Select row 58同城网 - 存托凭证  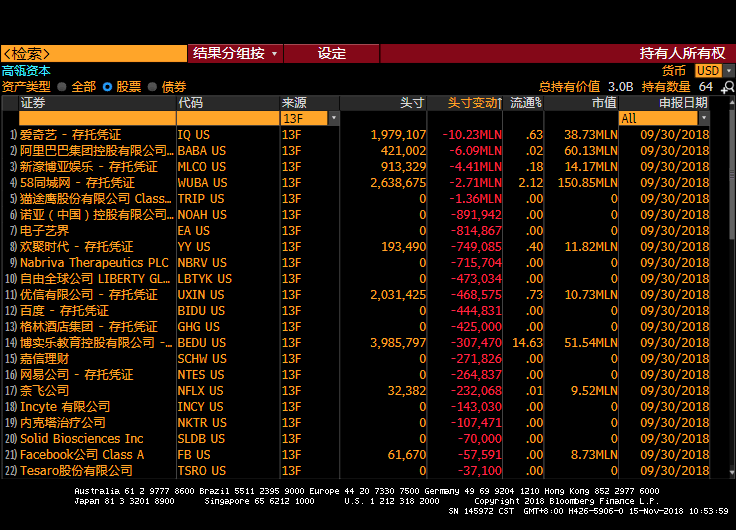356,183
